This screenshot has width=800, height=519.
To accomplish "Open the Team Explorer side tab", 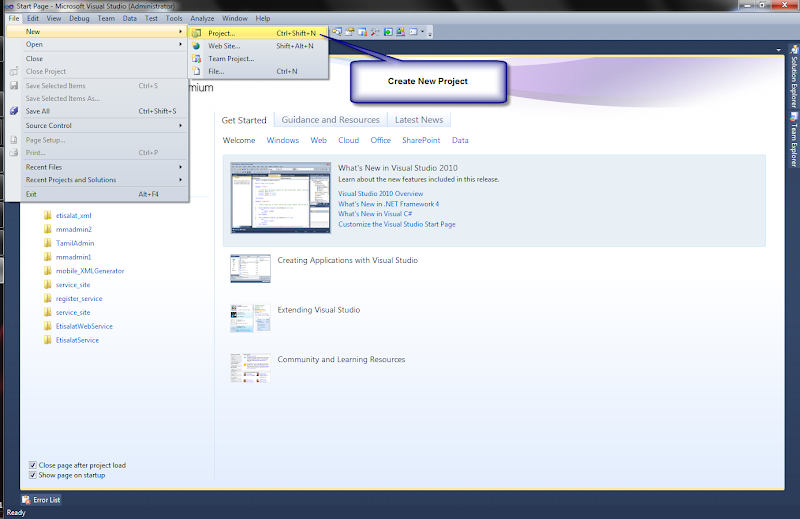I will 794,139.
